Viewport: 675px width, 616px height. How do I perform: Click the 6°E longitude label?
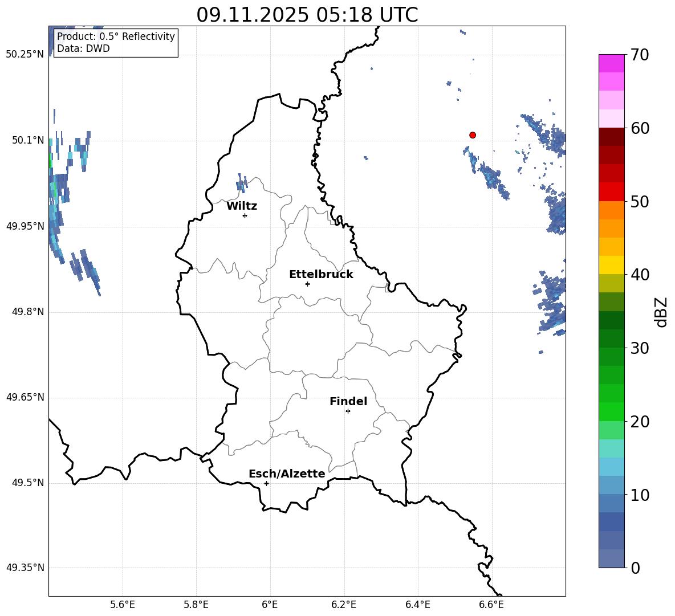270,605
